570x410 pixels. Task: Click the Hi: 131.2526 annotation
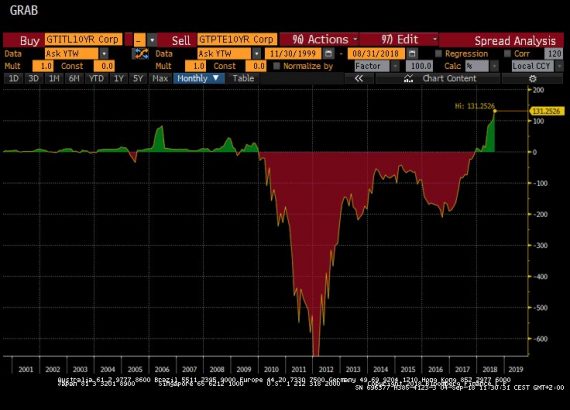[x=474, y=106]
